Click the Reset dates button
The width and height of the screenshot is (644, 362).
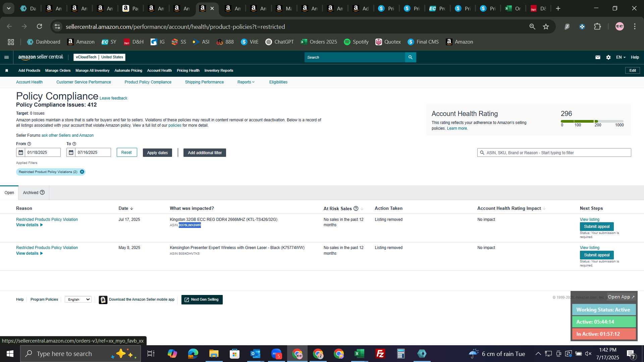pyautogui.click(x=127, y=153)
